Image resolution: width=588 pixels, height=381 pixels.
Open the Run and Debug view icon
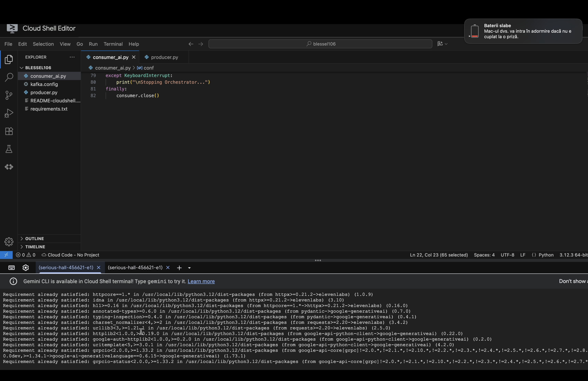point(9,113)
